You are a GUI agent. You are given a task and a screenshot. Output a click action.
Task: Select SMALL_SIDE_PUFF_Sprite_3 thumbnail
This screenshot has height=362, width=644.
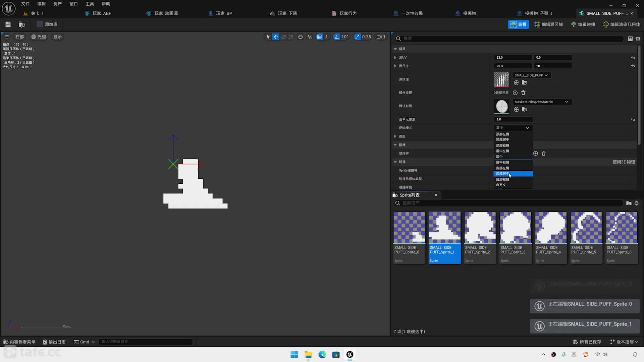(516, 227)
